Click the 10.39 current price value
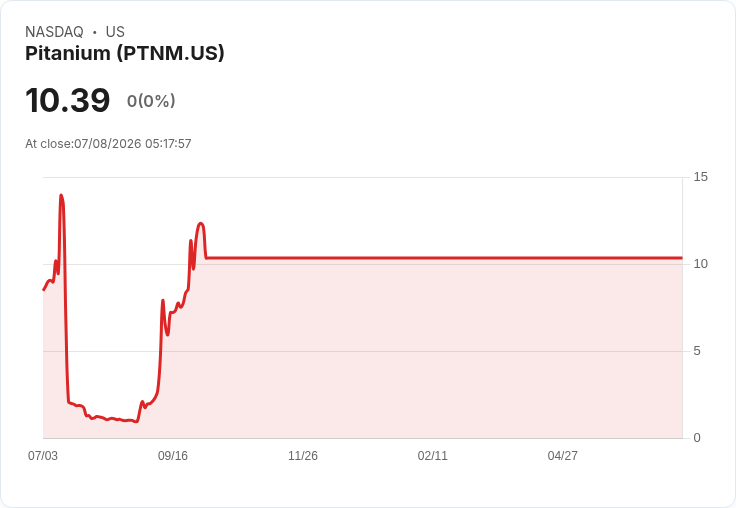The height and width of the screenshot is (508, 736). point(68,100)
